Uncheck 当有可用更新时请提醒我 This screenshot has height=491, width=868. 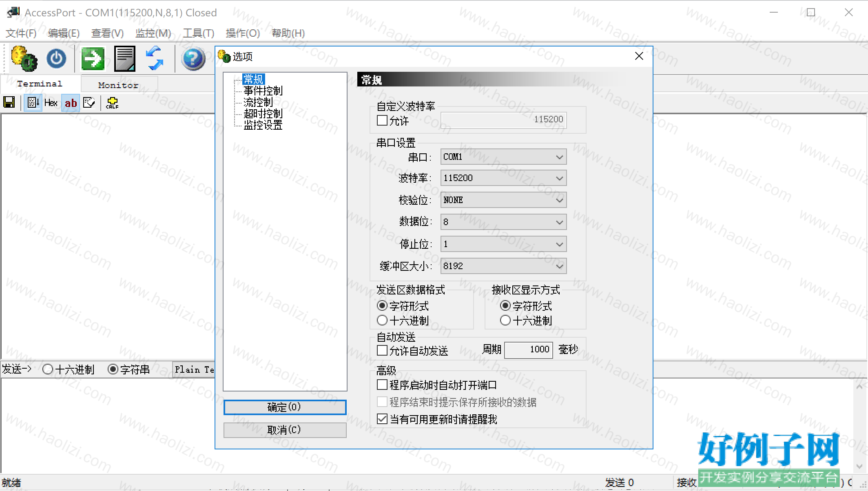pyautogui.click(x=382, y=419)
